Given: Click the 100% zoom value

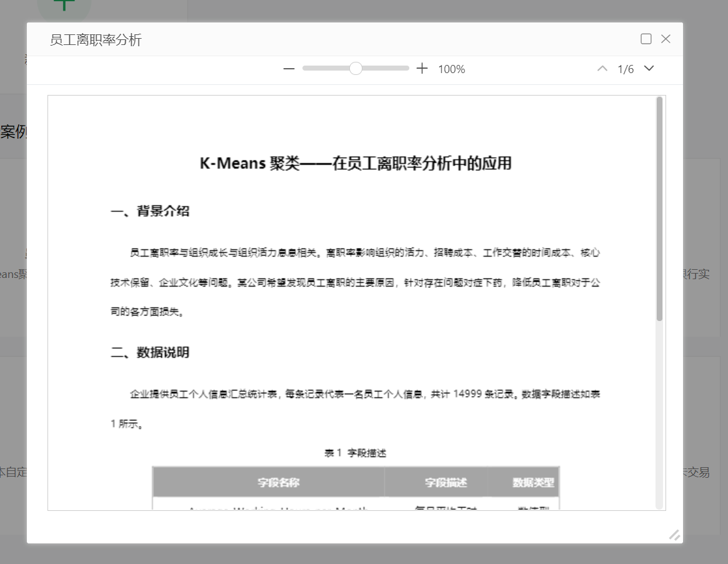Looking at the screenshot, I should point(452,69).
